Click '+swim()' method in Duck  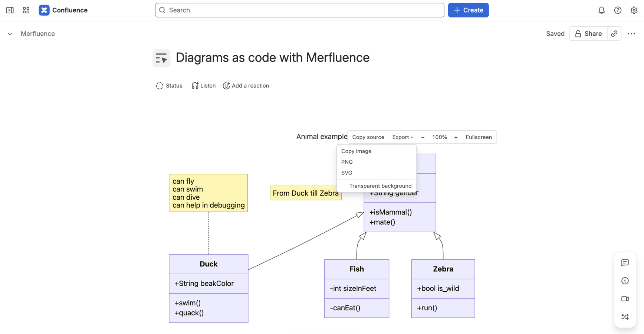[x=187, y=303]
